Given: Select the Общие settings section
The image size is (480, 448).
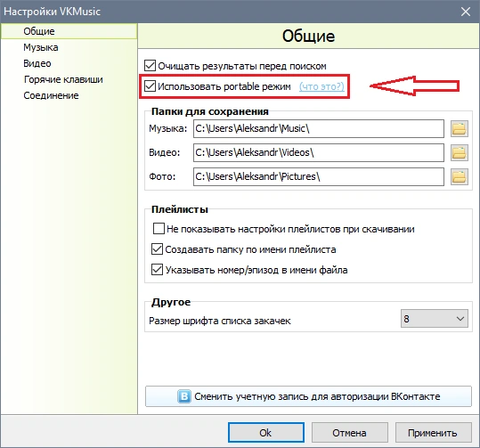Looking at the screenshot, I should [69, 31].
